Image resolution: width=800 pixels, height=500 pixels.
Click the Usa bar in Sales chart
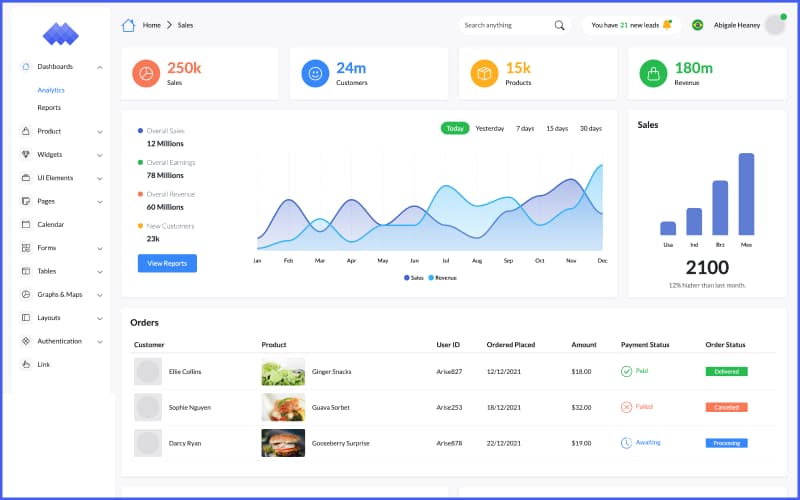pos(668,228)
